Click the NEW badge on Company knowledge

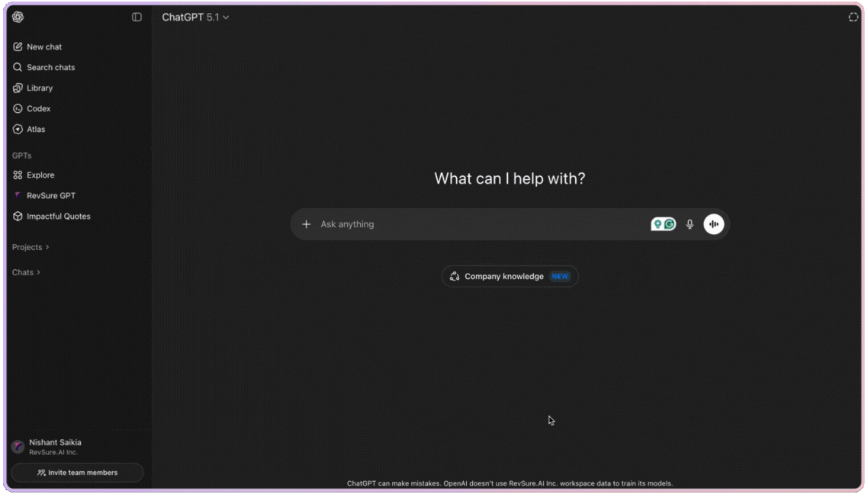pyautogui.click(x=560, y=276)
